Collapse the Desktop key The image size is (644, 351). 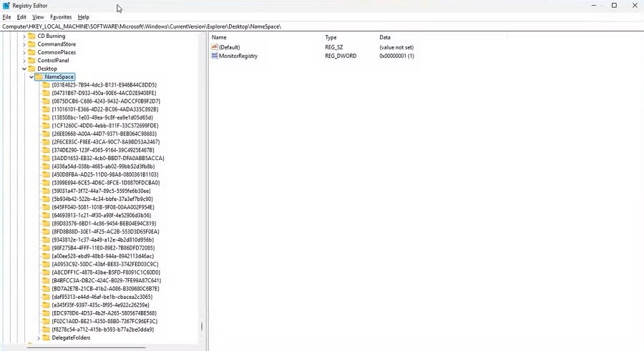[24, 69]
